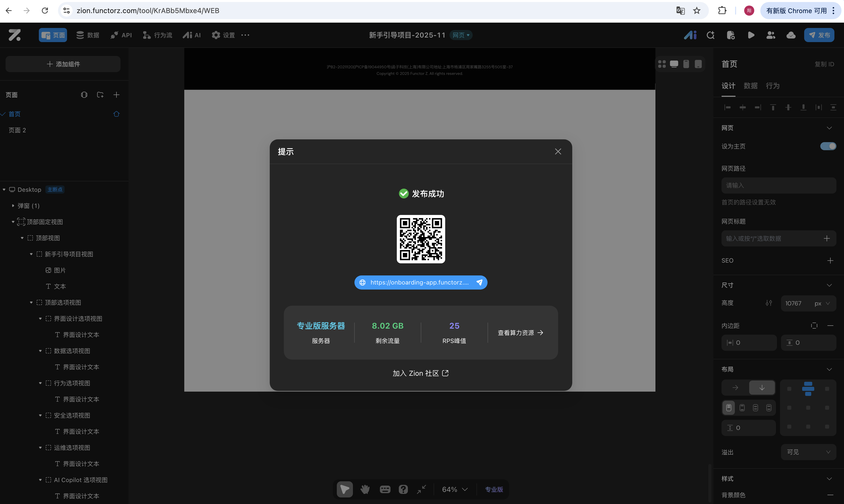Click the new page folder icon
The width and height of the screenshot is (844, 504).
tap(100, 95)
